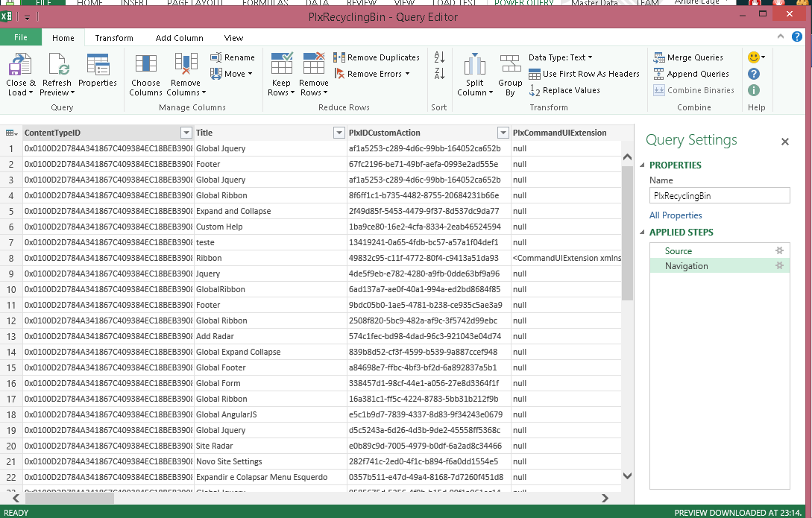Select the Source applied step
812x518 pixels.
720,250
